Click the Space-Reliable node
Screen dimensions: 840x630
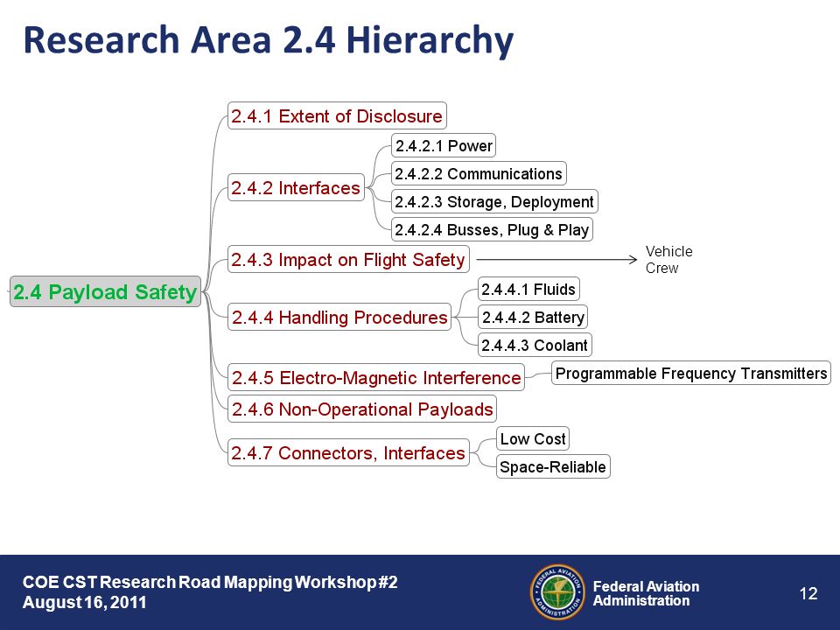click(x=553, y=466)
